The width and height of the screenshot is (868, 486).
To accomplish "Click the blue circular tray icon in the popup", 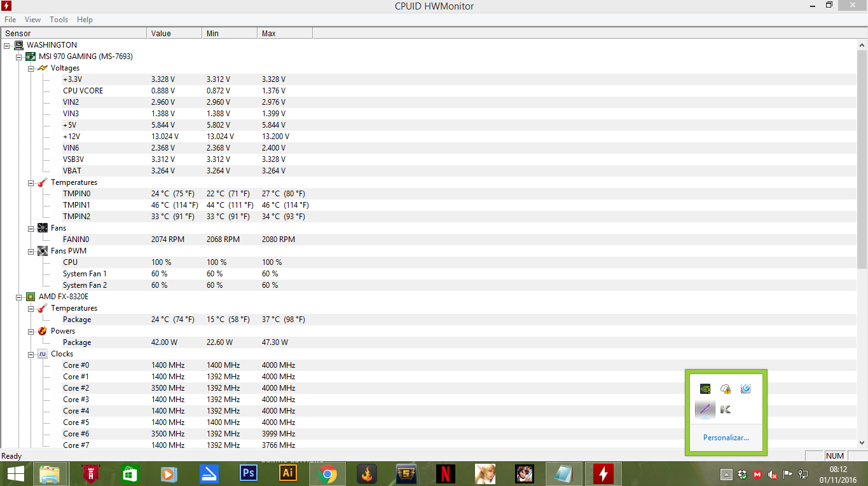I will [x=746, y=389].
